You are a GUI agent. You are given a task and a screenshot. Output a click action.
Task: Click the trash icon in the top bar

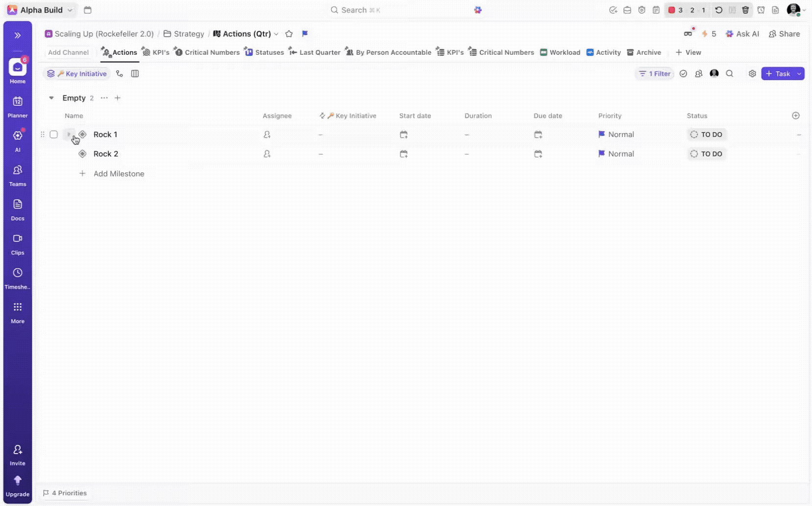(746, 10)
